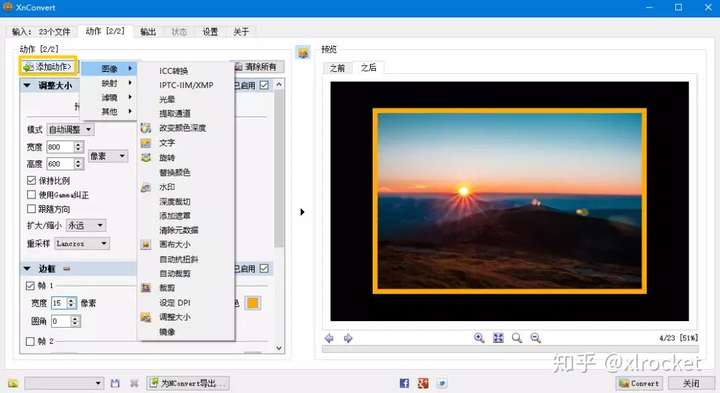This screenshot has width=720, height=393.
Task: Click the 改变颜色深度 icon in menu
Action: coord(146,128)
